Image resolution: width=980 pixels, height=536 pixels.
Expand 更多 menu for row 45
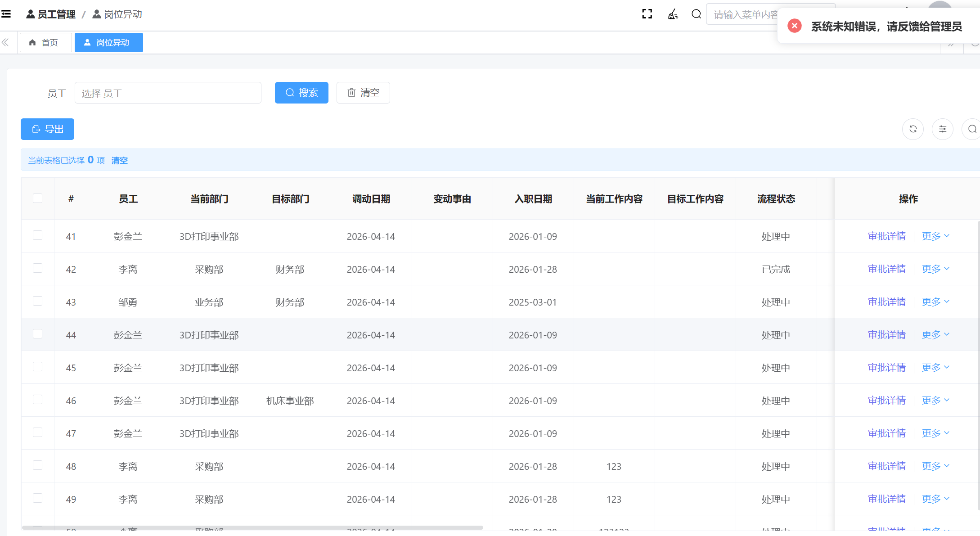pyautogui.click(x=935, y=368)
